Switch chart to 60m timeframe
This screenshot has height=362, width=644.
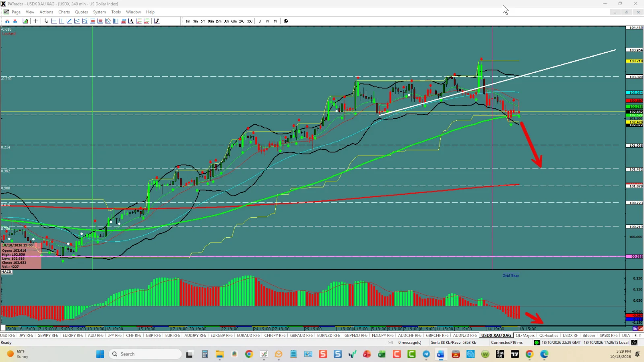tap(234, 21)
